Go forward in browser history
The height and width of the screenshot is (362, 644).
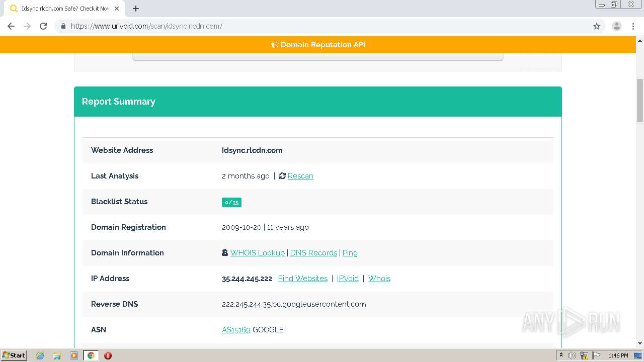pyautogui.click(x=27, y=26)
